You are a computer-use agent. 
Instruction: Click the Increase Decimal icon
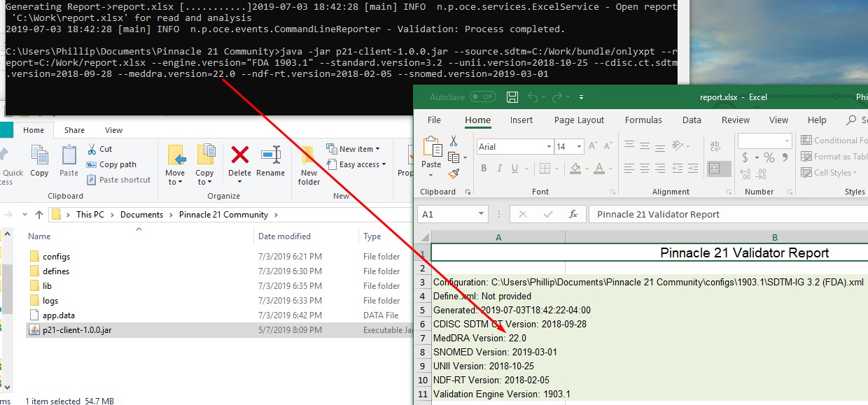(x=746, y=174)
